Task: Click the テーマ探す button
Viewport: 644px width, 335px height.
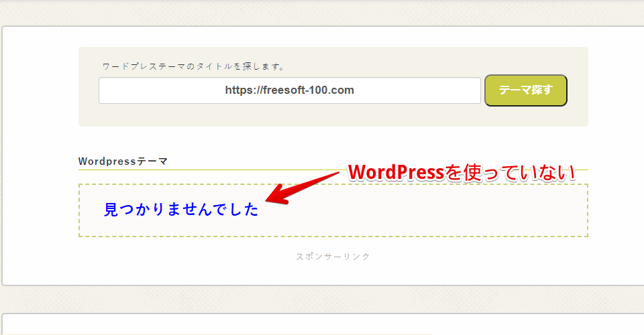Action: tap(526, 90)
